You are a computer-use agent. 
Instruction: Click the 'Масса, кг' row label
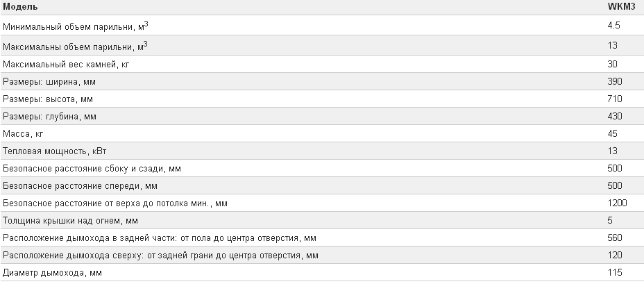click(x=23, y=134)
